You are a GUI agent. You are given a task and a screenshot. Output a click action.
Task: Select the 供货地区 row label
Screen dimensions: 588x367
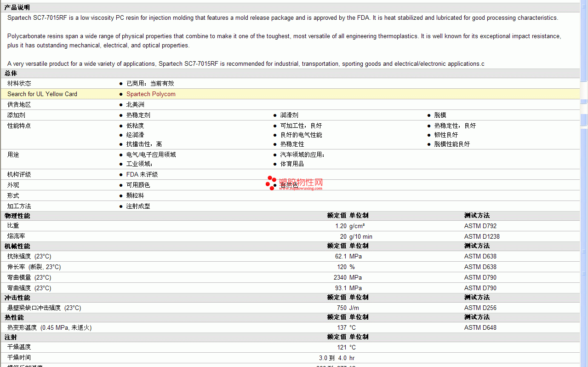(x=19, y=104)
